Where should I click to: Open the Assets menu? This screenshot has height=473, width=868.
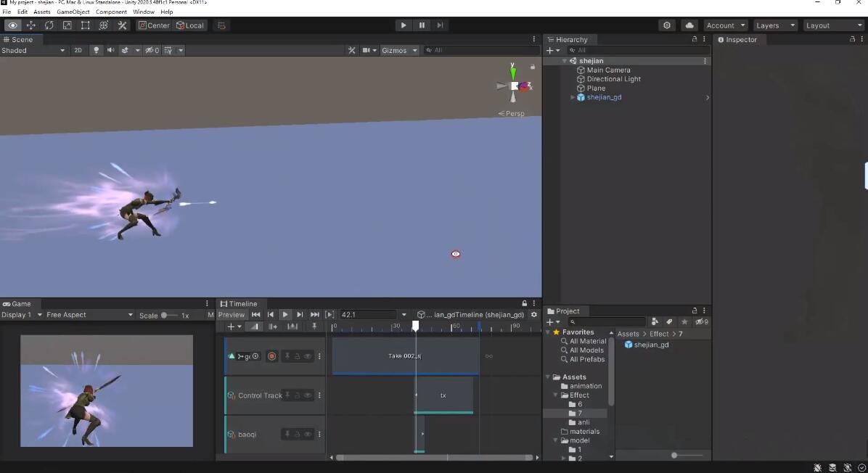point(41,12)
